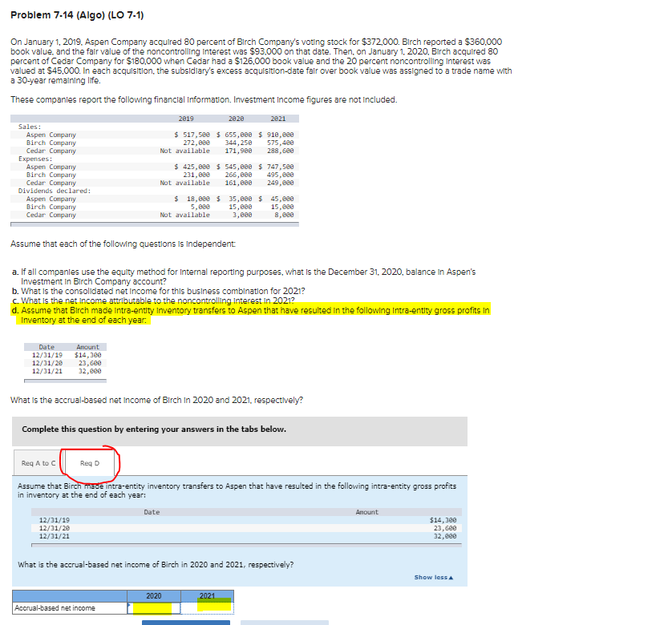Collapse the question with Show less link
The height and width of the screenshot is (625, 672).
(x=433, y=578)
